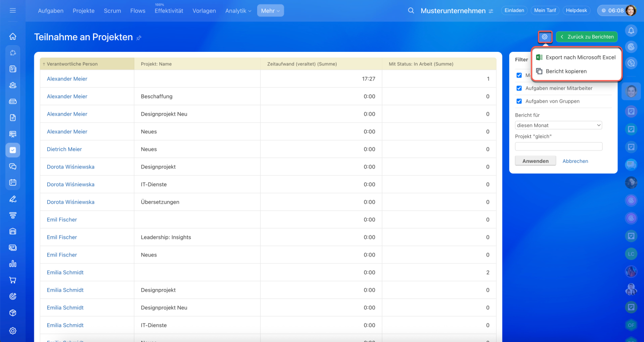Click the notification bell icon
Screen dimensions: 644x342
[631, 31]
